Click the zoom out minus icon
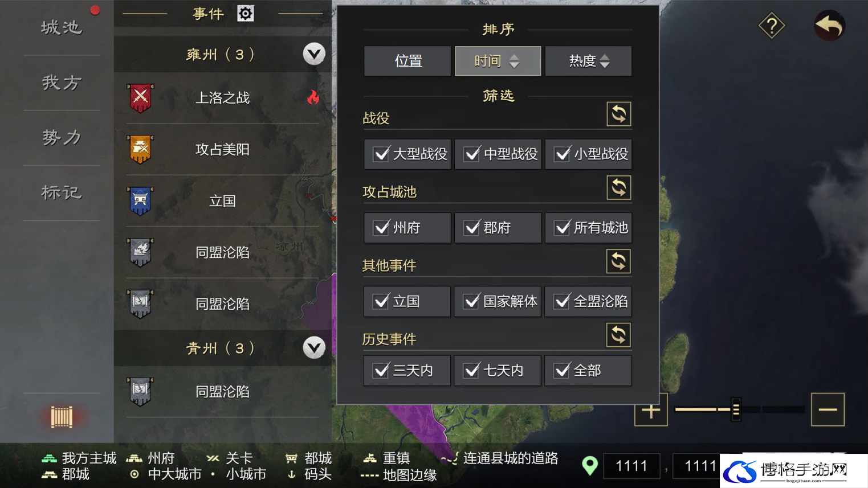This screenshot has width=868, height=488. pyautogui.click(x=828, y=409)
